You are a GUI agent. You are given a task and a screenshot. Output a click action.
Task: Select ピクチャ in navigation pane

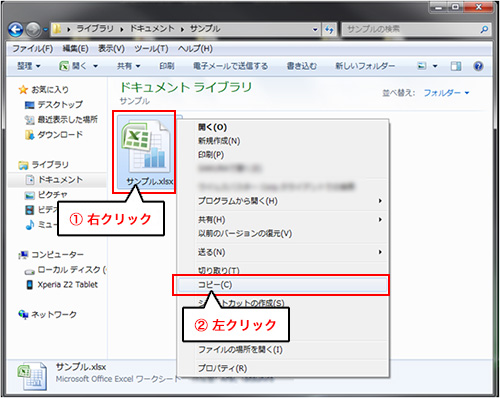tap(52, 195)
